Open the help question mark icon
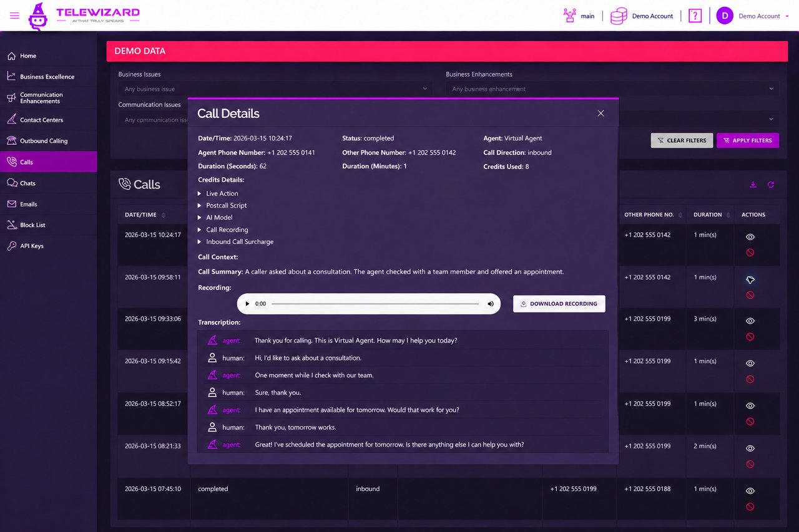Image resolution: width=799 pixels, height=532 pixels. (695, 16)
